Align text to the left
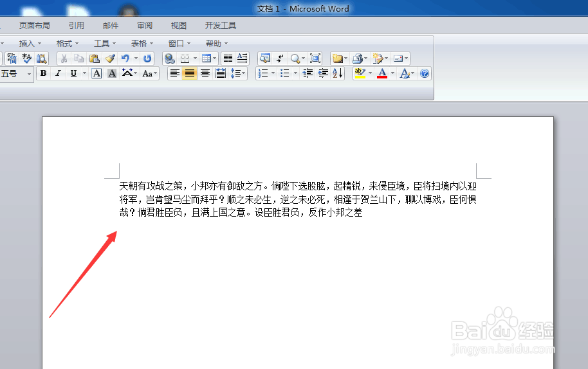Screen dimensions: 588x369 174,73
